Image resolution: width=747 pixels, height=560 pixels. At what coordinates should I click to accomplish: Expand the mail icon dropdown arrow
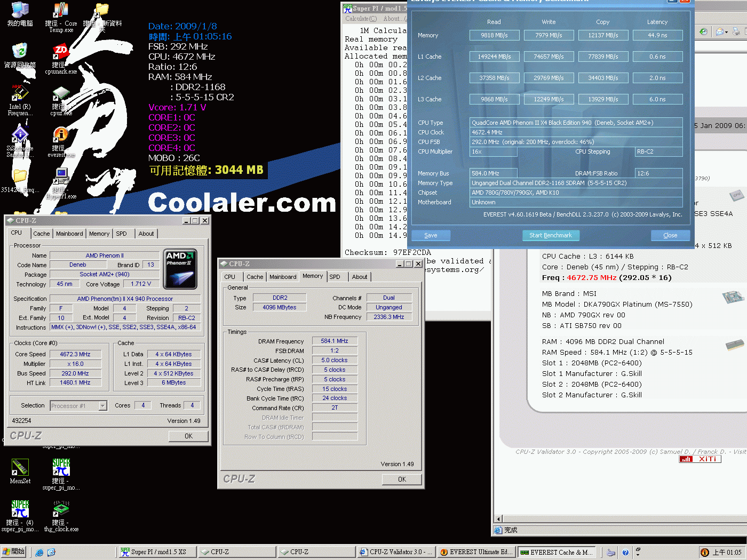(x=727, y=32)
